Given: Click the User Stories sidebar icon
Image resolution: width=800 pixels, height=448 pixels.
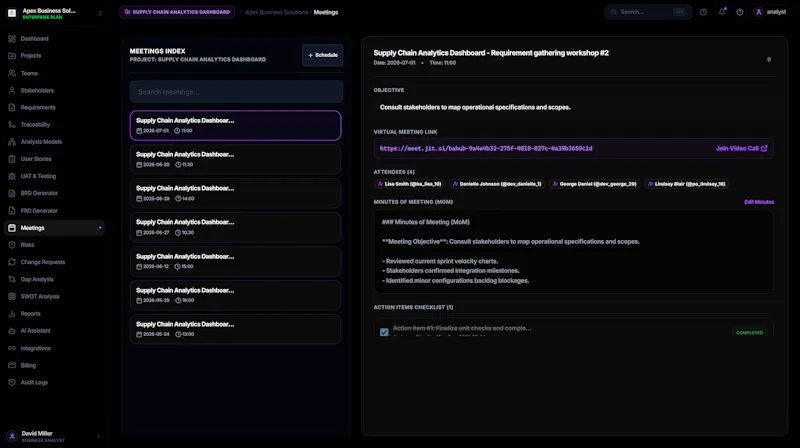Looking at the screenshot, I should coord(12,159).
